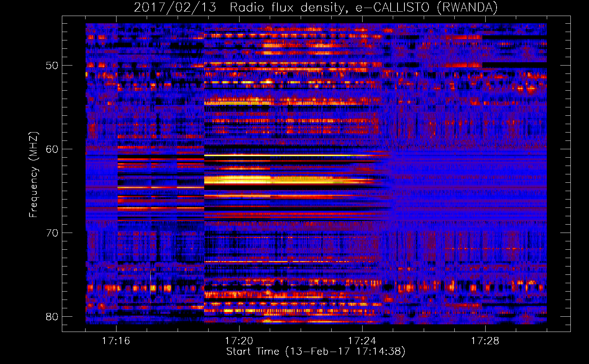589x364 pixels.
Task: Click the "Start Time (13-Feb-17 17:14:38)" label
Action: (316, 352)
